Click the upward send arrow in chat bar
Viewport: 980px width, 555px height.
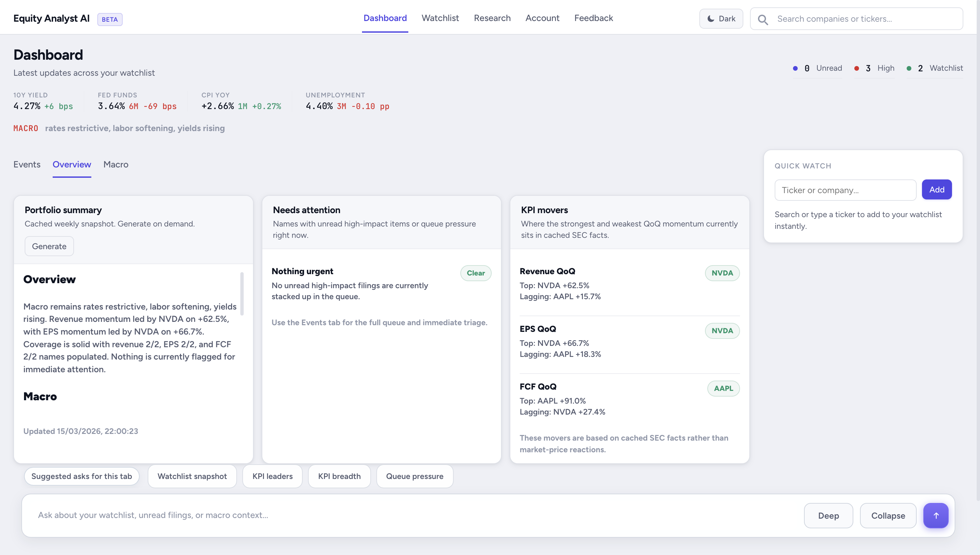936,515
